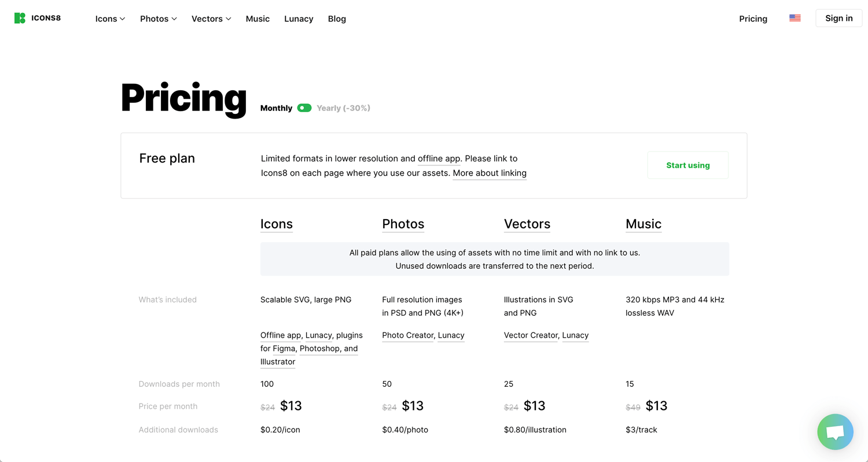
Task: Click the $0.40/photo additional downloads value
Action: [x=405, y=430]
